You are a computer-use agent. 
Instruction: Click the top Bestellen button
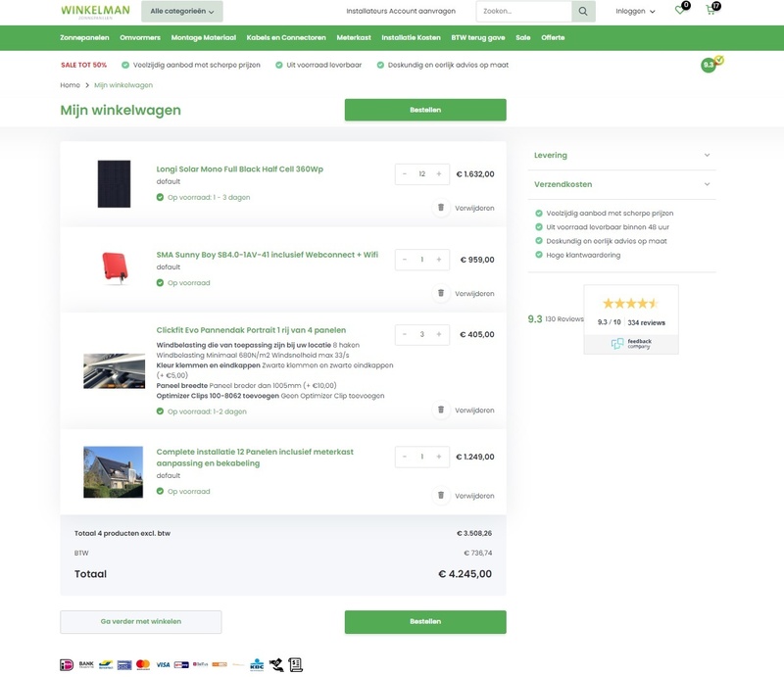(425, 110)
